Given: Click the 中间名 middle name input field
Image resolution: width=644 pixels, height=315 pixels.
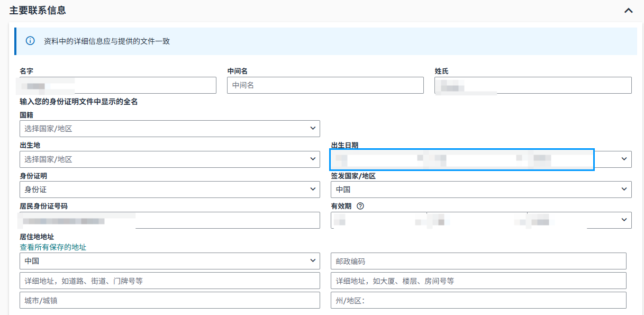Looking at the screenshot, I should (x=325, y=85).
